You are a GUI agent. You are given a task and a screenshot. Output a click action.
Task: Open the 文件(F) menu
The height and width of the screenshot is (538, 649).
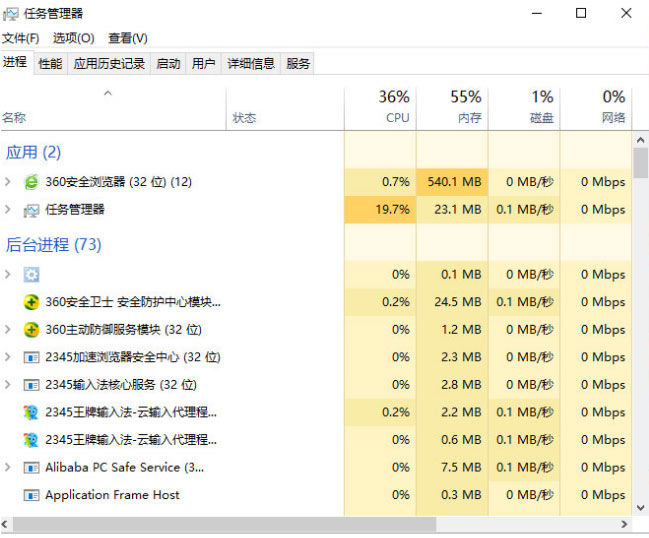coord(21,38)
